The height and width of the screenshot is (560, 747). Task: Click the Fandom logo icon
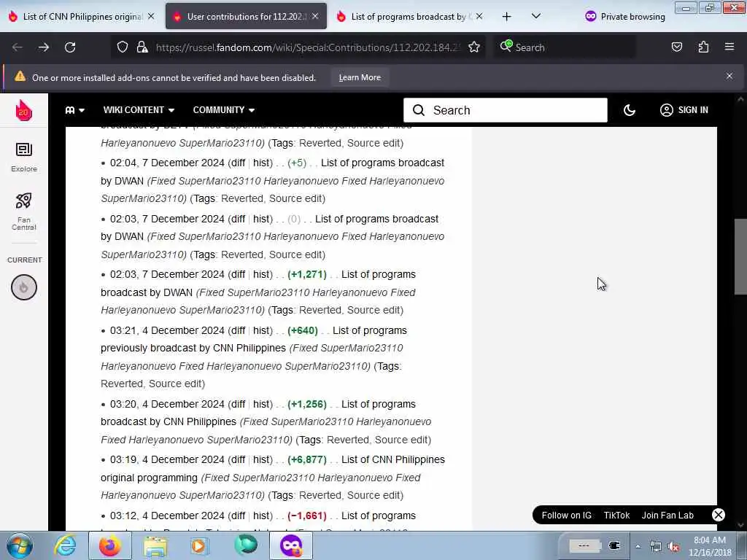click(24, 110)
